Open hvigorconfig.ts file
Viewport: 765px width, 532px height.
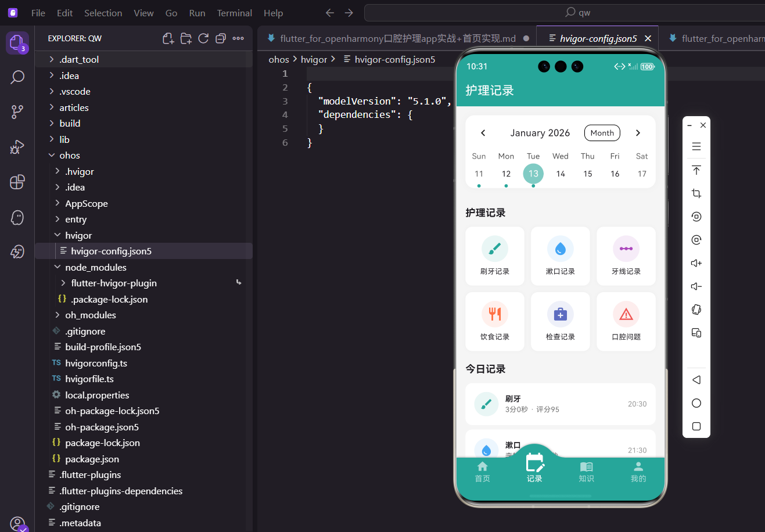pyautogui.click(x=143, y=363)
